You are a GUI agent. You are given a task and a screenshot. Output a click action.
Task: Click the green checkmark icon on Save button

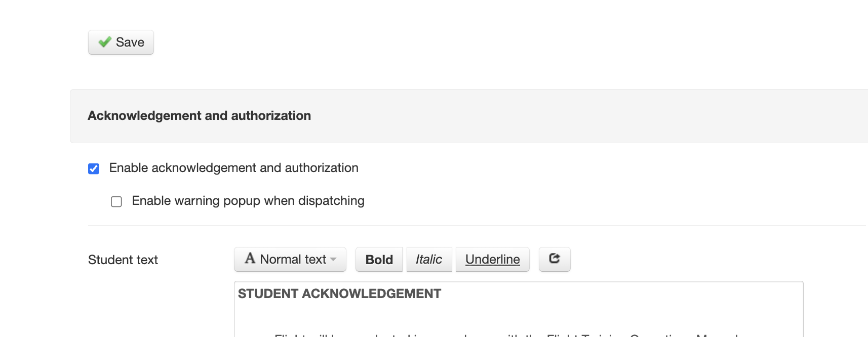click(x=105, y=43)
